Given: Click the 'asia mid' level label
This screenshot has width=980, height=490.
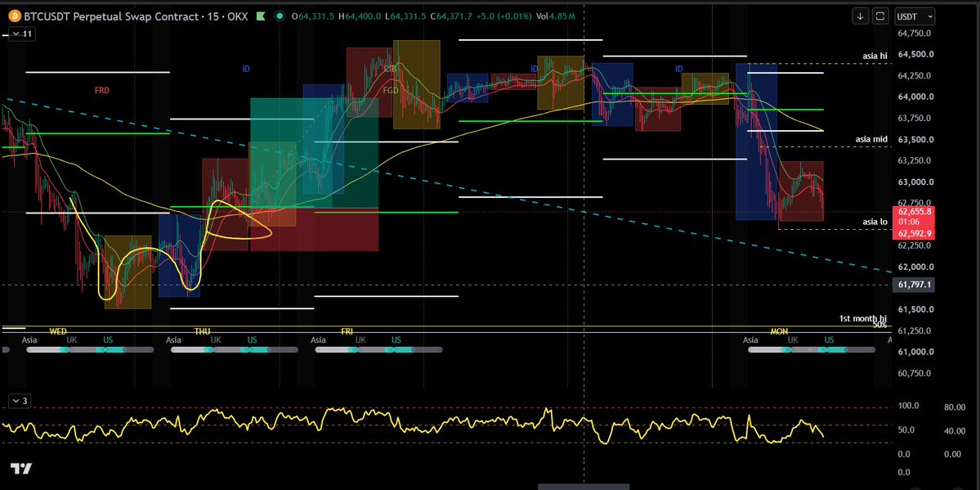Looking at the screenshot, I should pos(872,139).
